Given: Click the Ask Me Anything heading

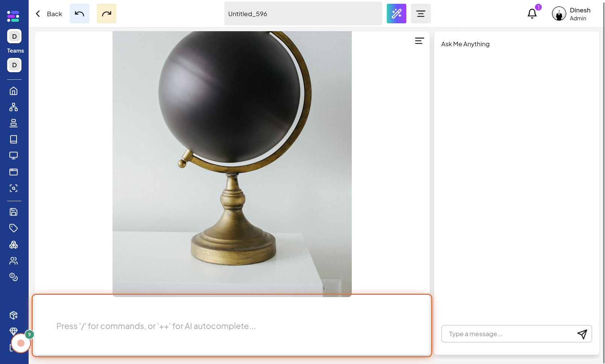Looking at the screenshot, I should pos(465,44).
